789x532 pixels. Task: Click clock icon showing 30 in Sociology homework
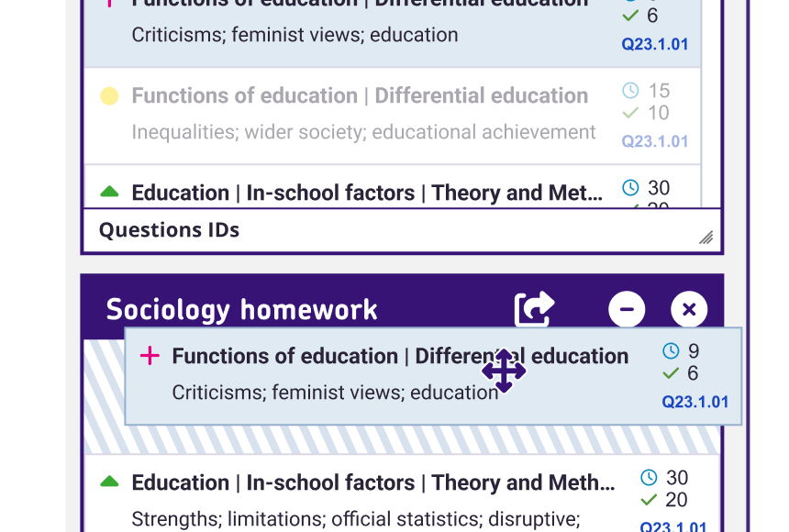[x=649, y=478]
